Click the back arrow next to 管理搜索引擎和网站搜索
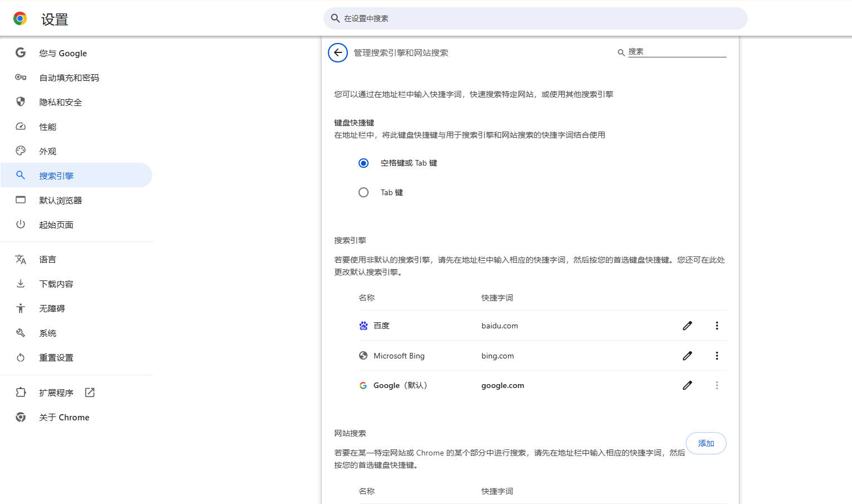Screen dimensions: 852x504 [338, 53]
